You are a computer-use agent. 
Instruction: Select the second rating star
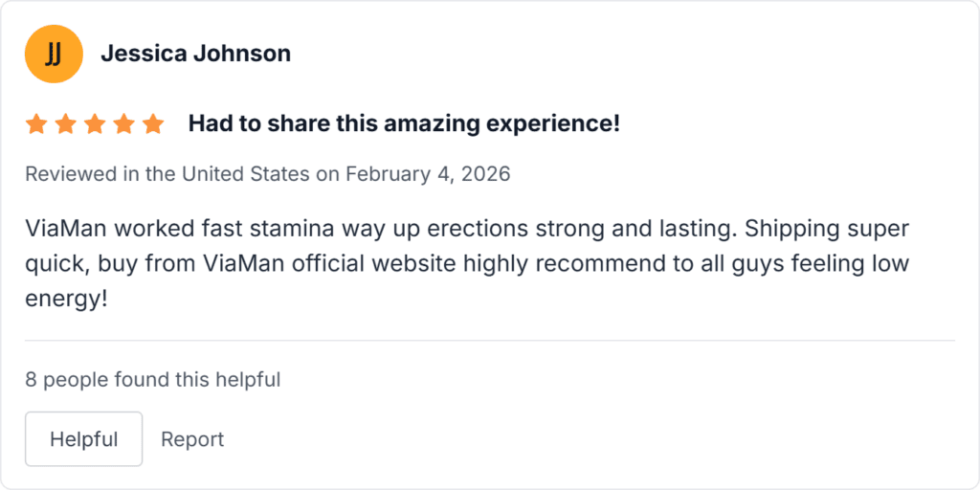(65, 123)
